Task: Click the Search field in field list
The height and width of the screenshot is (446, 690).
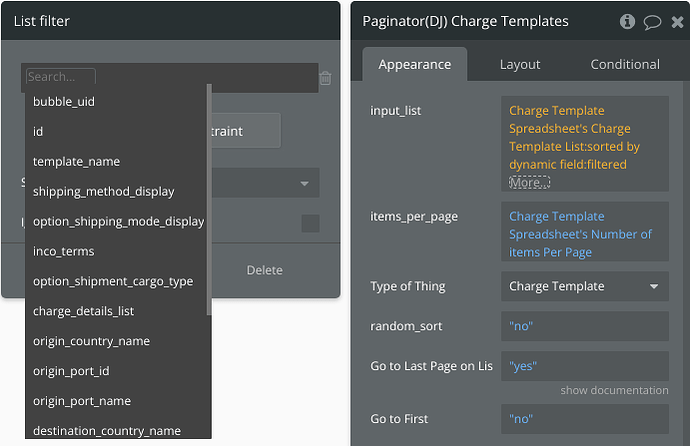Action: (61, 77)
